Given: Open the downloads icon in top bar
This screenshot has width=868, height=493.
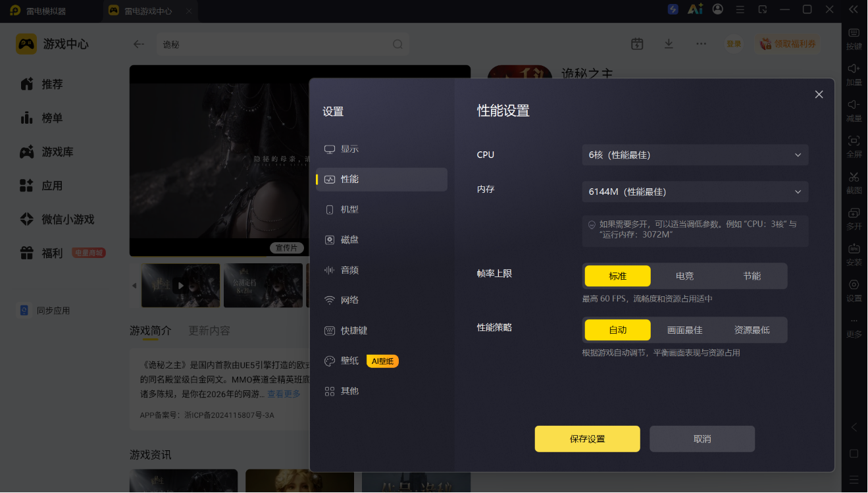Looking at the screenshot, I should coord(669,43).
